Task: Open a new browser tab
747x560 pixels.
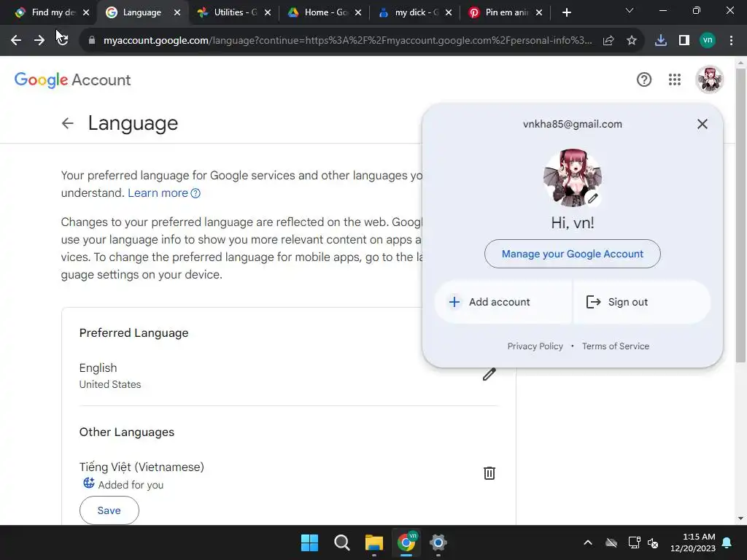Action: tap(566, 12)
